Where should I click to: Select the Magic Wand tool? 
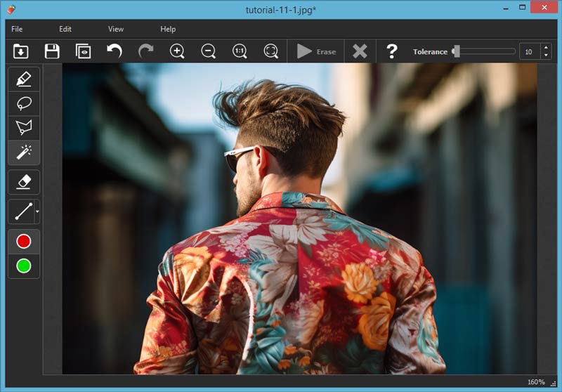[x=24, y=152]
